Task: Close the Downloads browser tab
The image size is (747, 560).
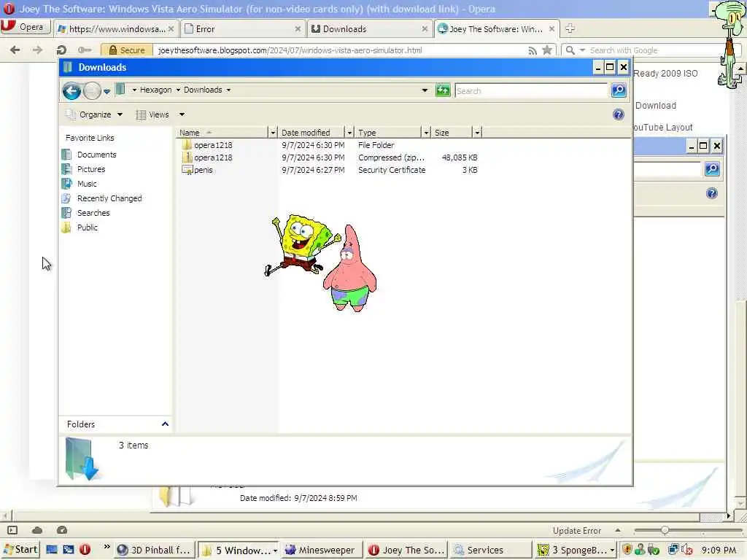Action: coord(425,29)
